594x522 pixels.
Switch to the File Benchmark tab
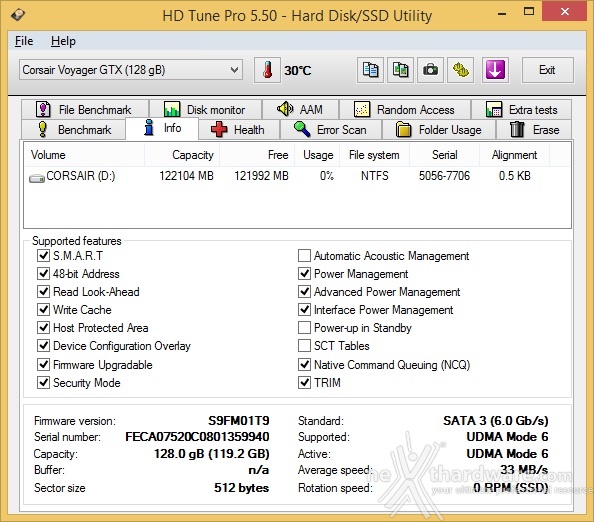(x=85, y=109)
